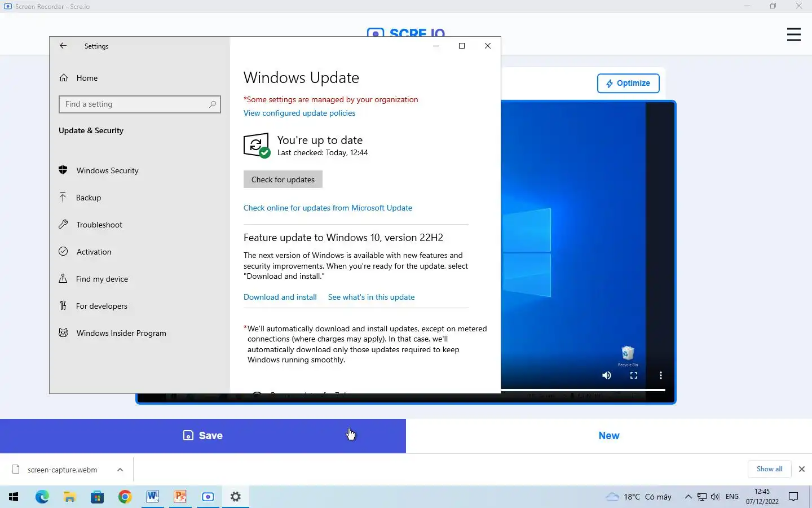Click Check online for updates from Microsoft Update

[328, 208]
